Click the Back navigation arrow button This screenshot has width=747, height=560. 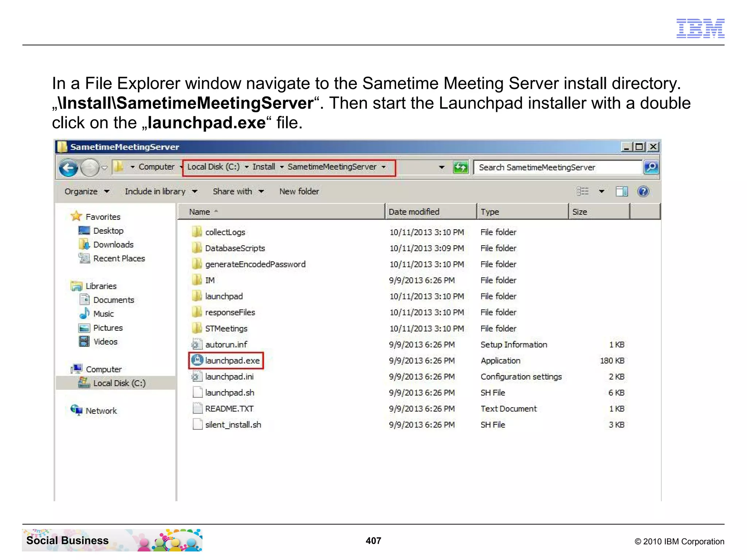(x=69, y=168)
